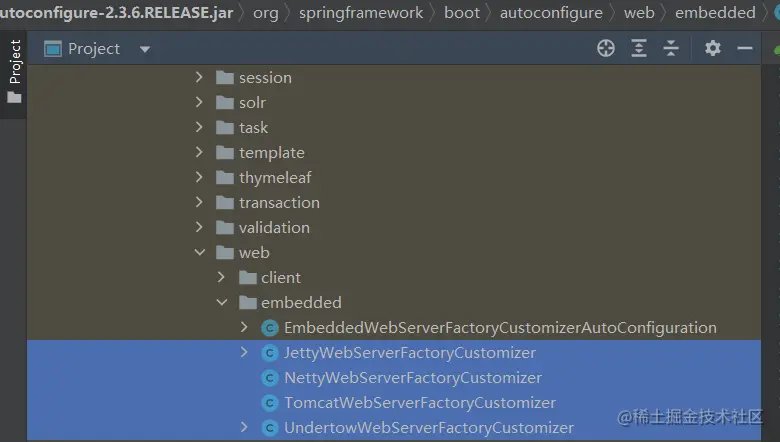Click the locate/select opened file icon

coord(606,49)
